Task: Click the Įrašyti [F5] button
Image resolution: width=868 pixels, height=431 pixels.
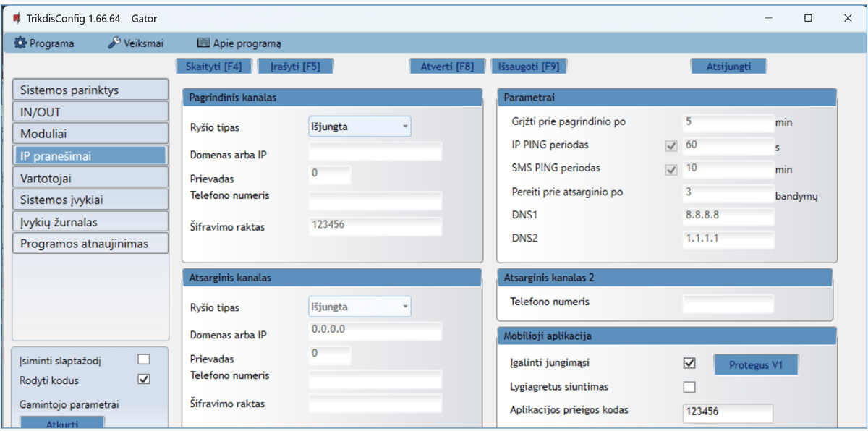Action: pyautogui.click(x=295, y=67)
